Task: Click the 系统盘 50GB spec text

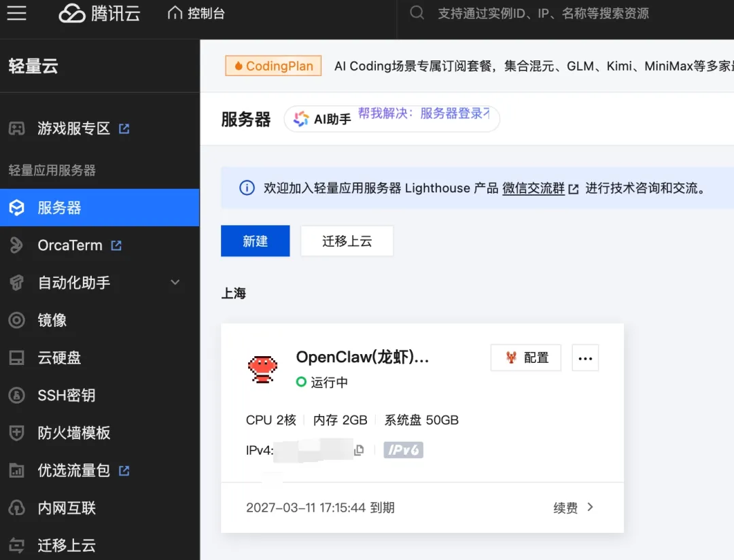Action: (x=421, y=420)
